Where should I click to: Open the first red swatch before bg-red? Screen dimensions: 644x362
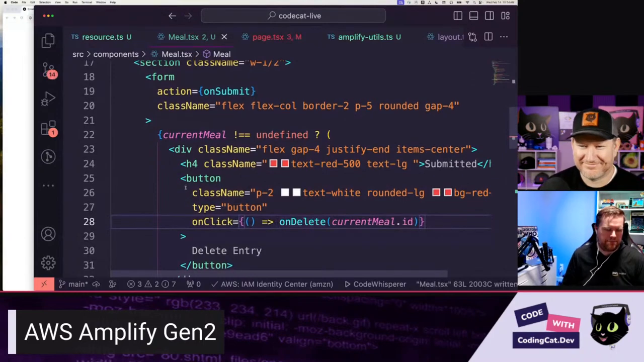pos(436,193)
